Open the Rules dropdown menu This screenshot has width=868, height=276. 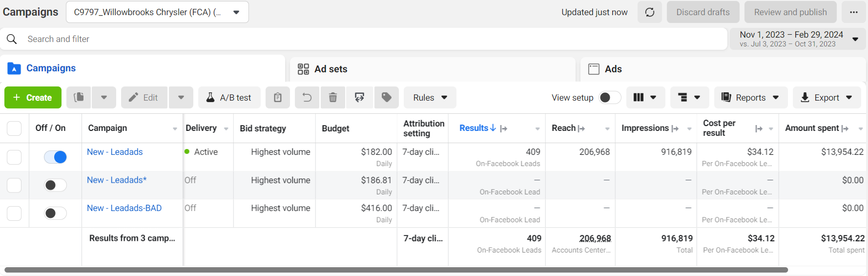point(430,98)
